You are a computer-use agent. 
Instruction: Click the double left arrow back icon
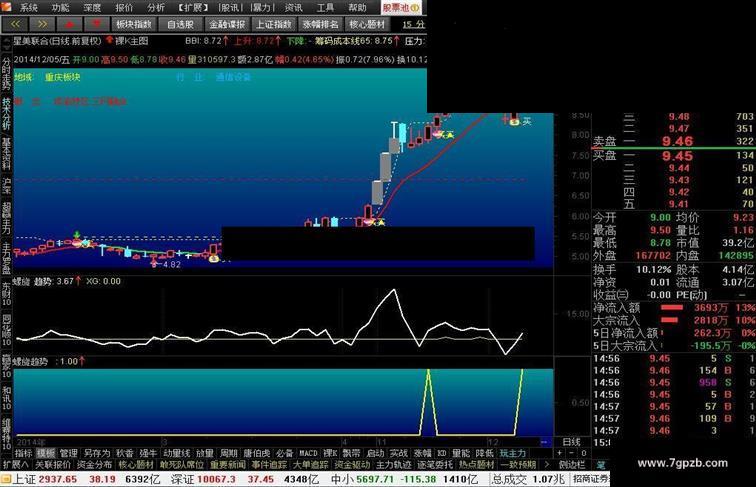pyautogui.click(x=15, y=24)
